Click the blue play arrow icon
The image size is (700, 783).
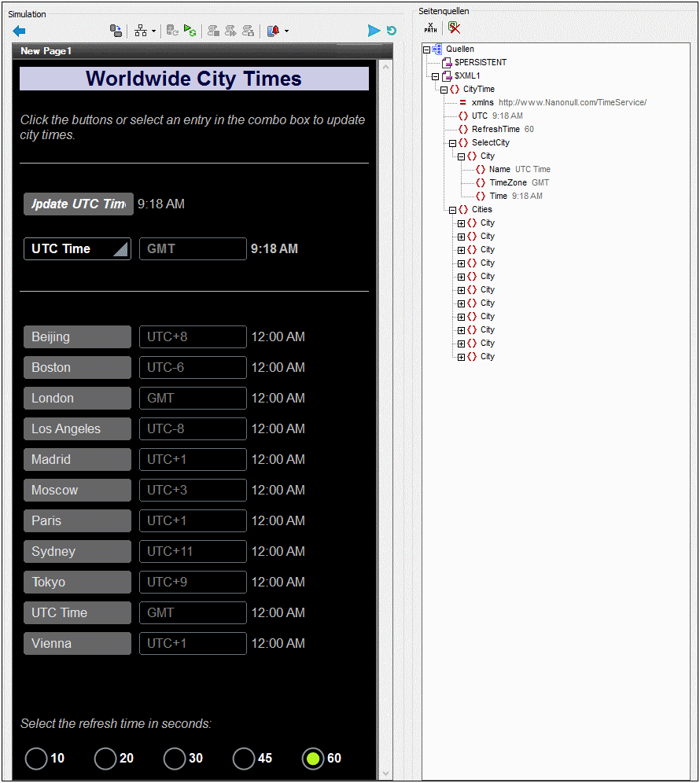click(374, 31)
